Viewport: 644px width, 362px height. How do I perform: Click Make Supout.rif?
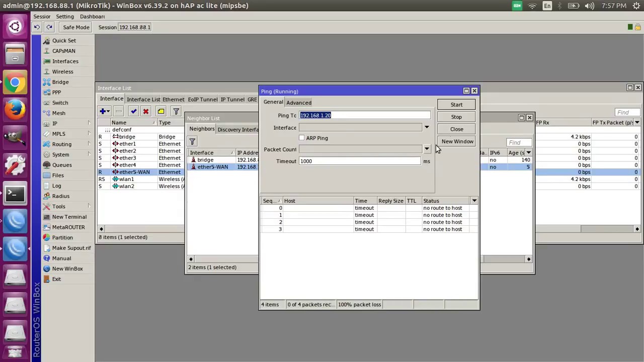tap(71, 248)
